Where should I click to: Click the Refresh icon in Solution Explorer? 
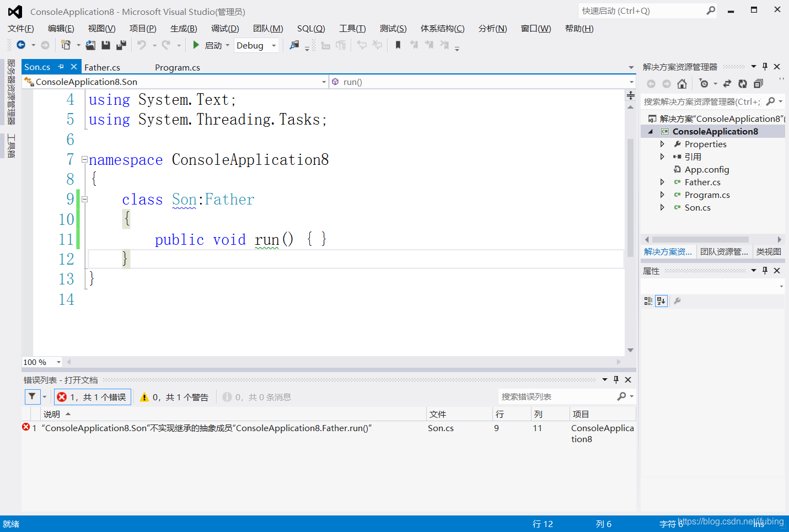(x=743, y=84)
